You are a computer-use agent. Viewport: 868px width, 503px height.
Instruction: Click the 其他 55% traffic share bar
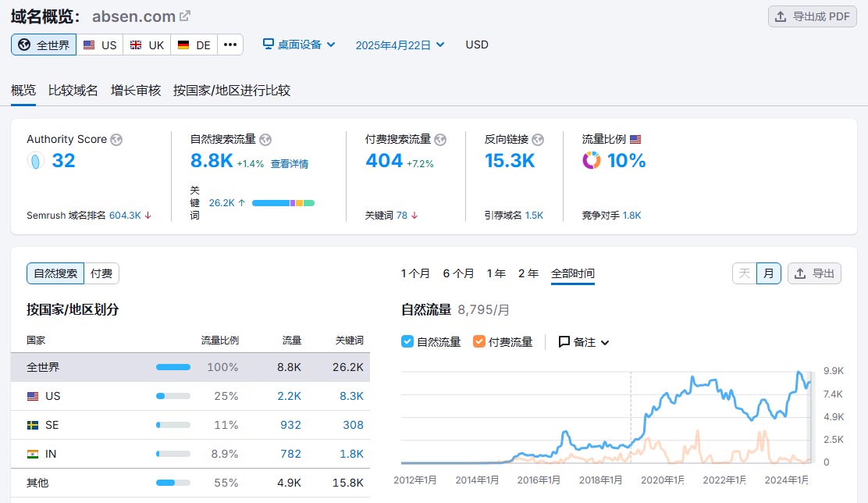pyautogui.click(x=173, y=483)
